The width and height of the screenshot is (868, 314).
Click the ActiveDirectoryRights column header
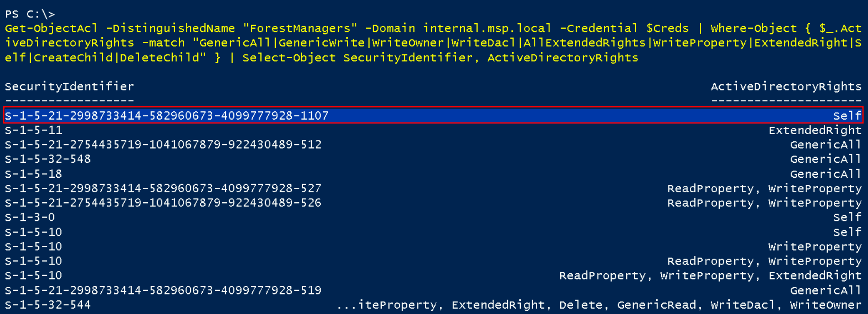click(x=786, y=86)
